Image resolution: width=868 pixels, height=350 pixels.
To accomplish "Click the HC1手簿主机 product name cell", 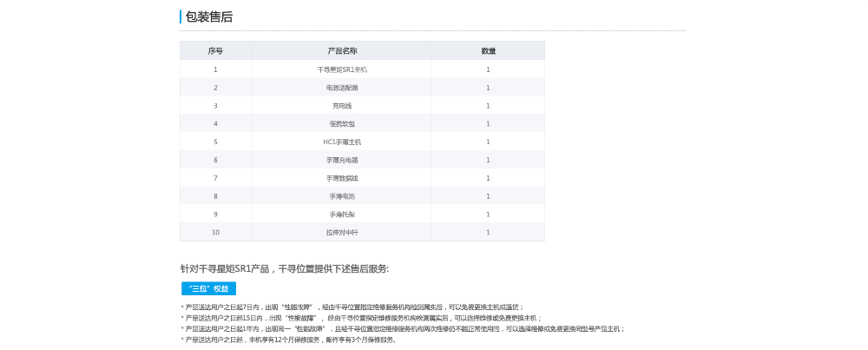I will pyautogui.click(x=342, y=142).
